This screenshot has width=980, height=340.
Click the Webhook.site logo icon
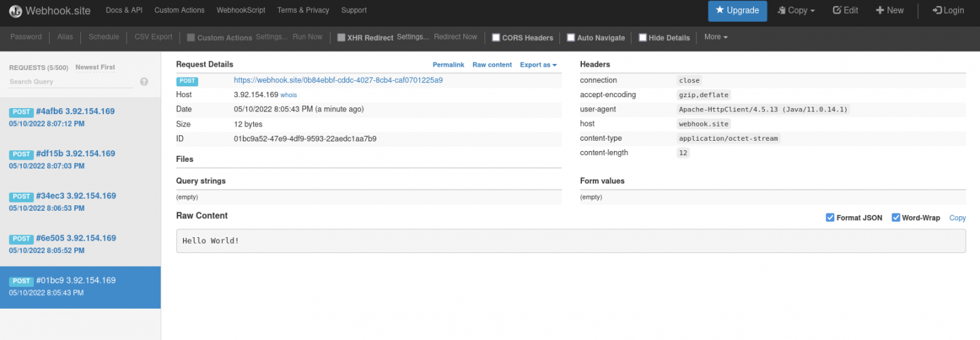point(15,11)
